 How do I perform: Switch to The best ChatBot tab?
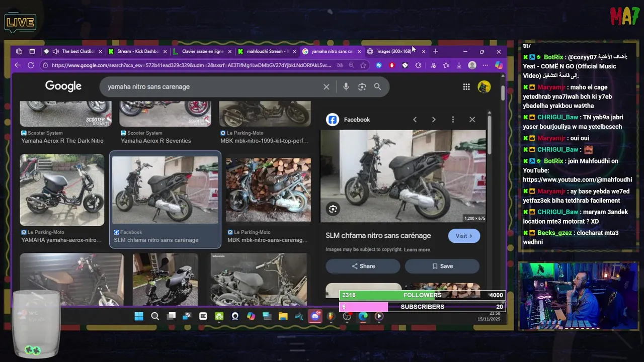tap(73, 51)
